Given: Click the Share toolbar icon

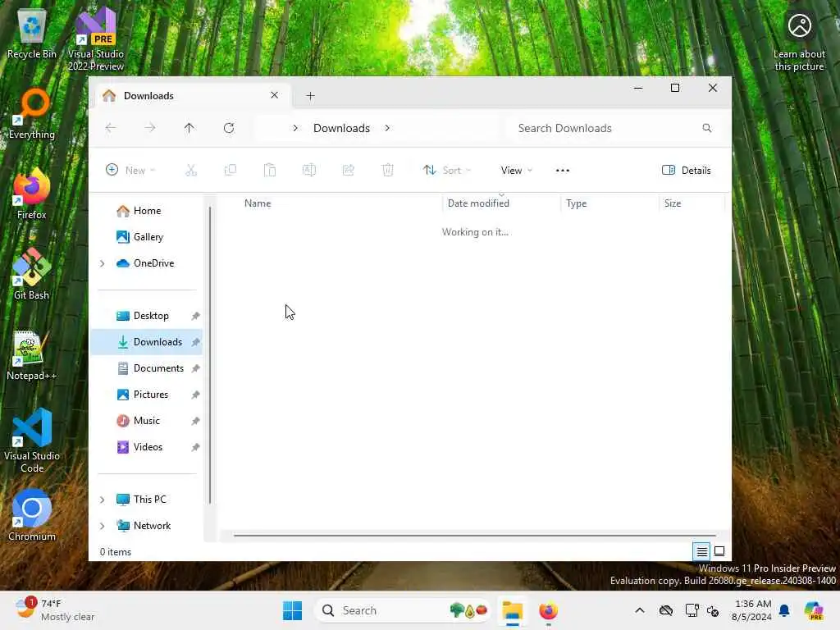Looking at the screenshot, I should pos(348,171).
